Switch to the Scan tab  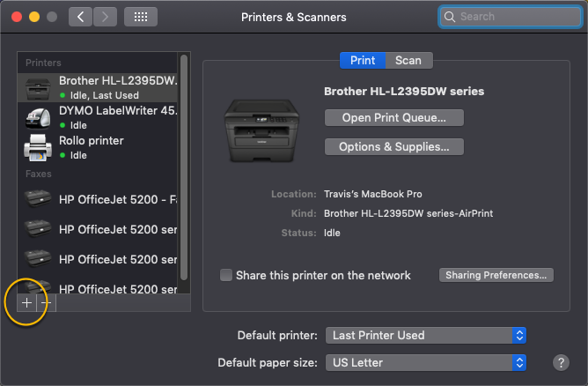(408, 61)
